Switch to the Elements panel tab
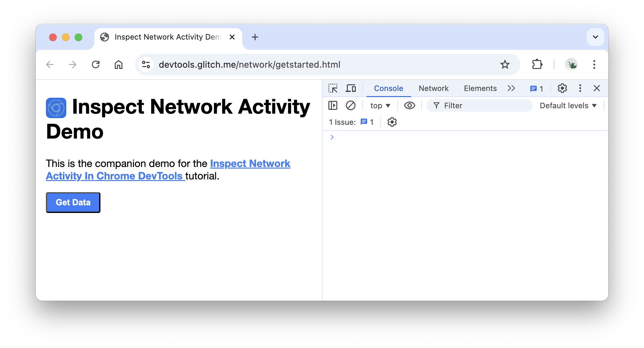Image resolution: width=644 pixels, height=348 pixels. point(480,88)
